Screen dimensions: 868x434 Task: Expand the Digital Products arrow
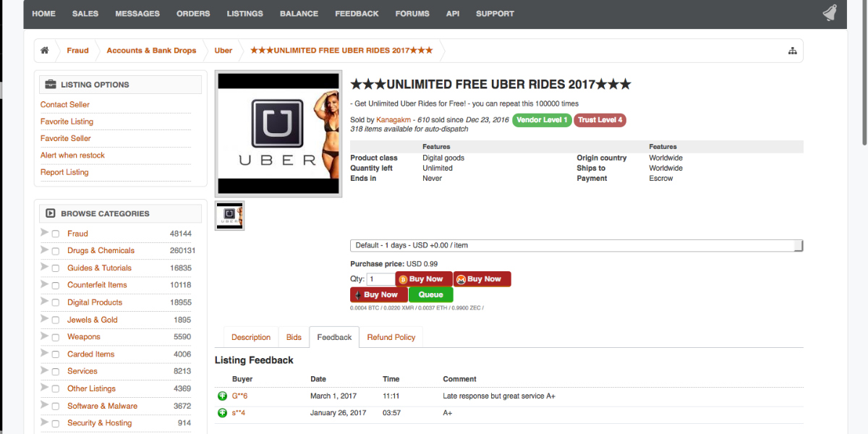coord(45,302)
